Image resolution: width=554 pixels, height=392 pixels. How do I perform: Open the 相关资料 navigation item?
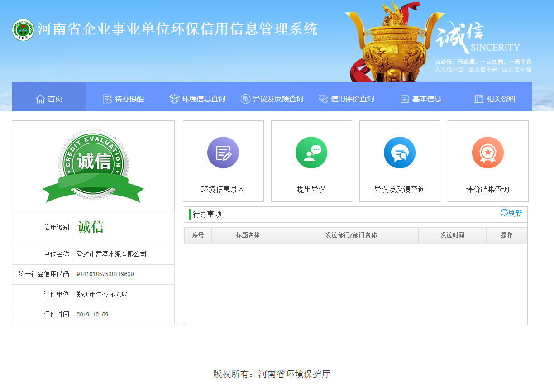click(495, 99)
